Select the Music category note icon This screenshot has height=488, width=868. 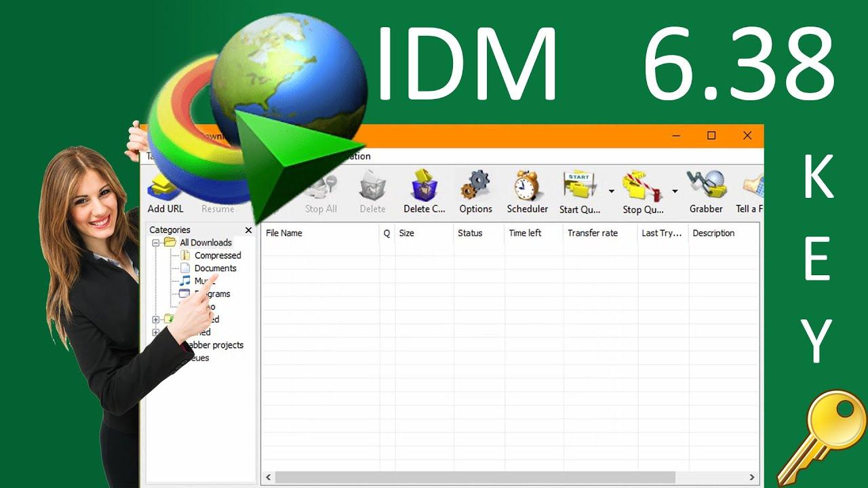pyautogui.click(x=185, y=281)
